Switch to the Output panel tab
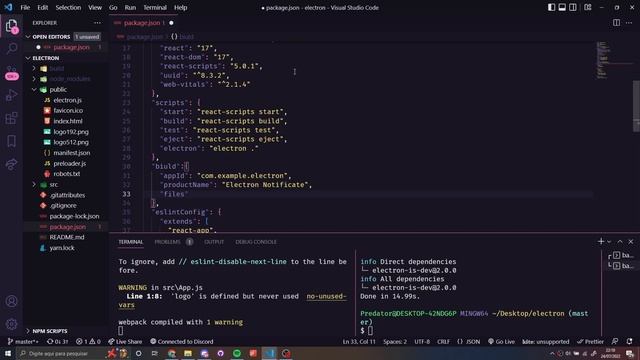The height and width of the screenshot is (360, 640). tap(214, 242)
